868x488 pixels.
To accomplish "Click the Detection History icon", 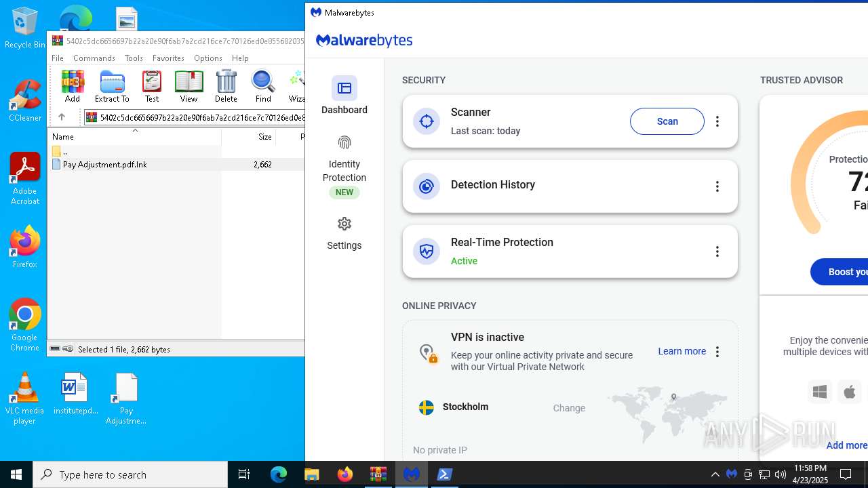I will (x=427, y=186).
